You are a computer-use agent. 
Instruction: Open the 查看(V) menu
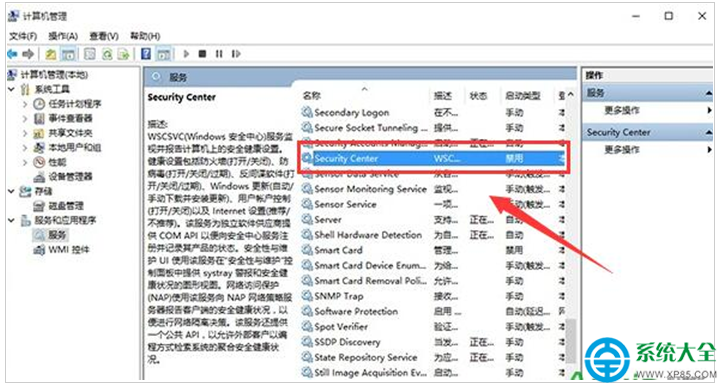[x=104, y=36]
